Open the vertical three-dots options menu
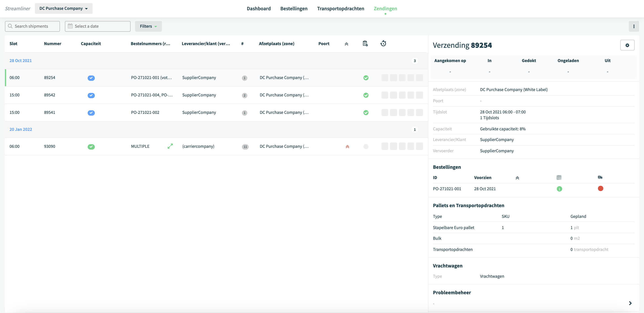The width and height of the screenshot is (644, 313). pyautogui.click(x=633, y=26)
